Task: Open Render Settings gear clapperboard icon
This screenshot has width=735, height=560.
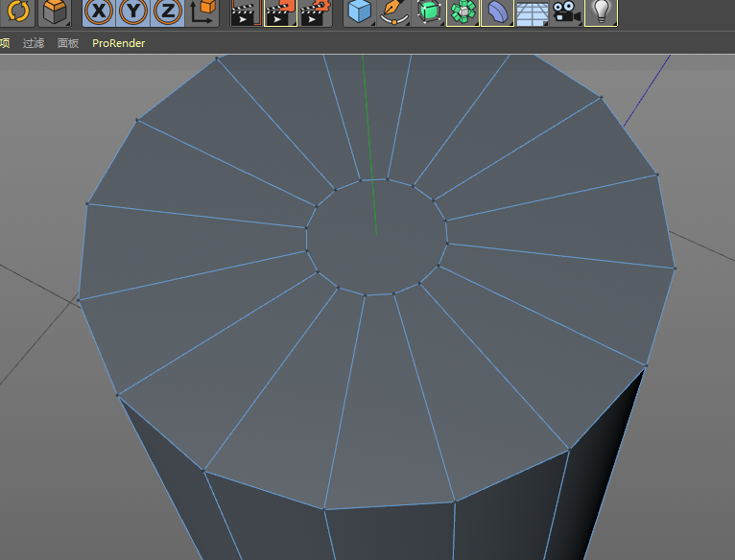Action: 316,12
